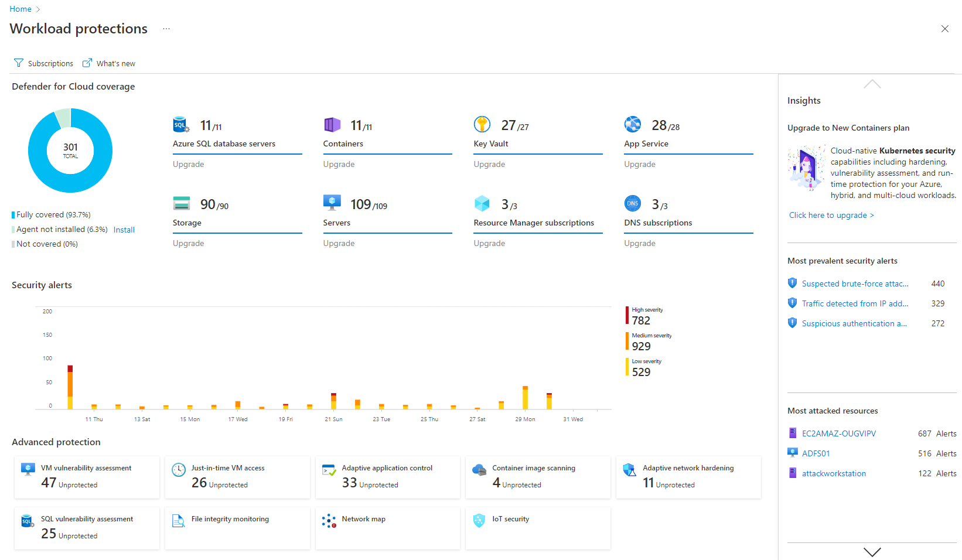Click the Key Vault icon
Viewport: 962px width, 560px height.
point(482,125)
